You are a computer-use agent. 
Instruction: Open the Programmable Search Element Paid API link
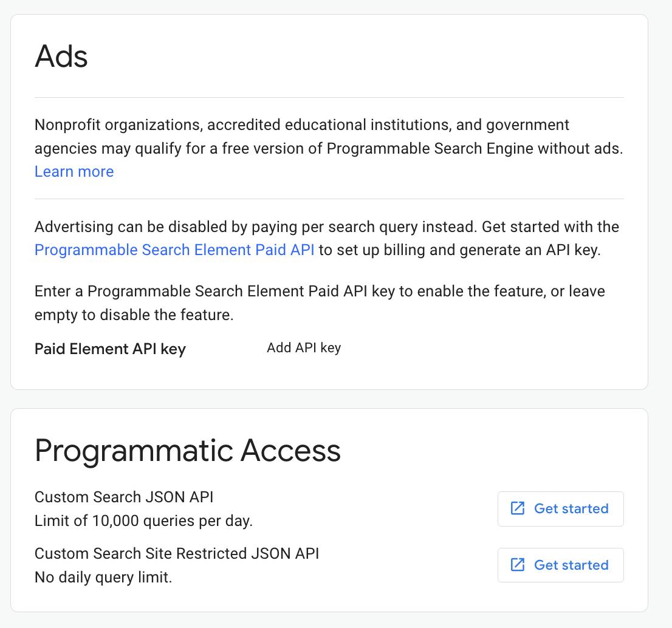174,250
